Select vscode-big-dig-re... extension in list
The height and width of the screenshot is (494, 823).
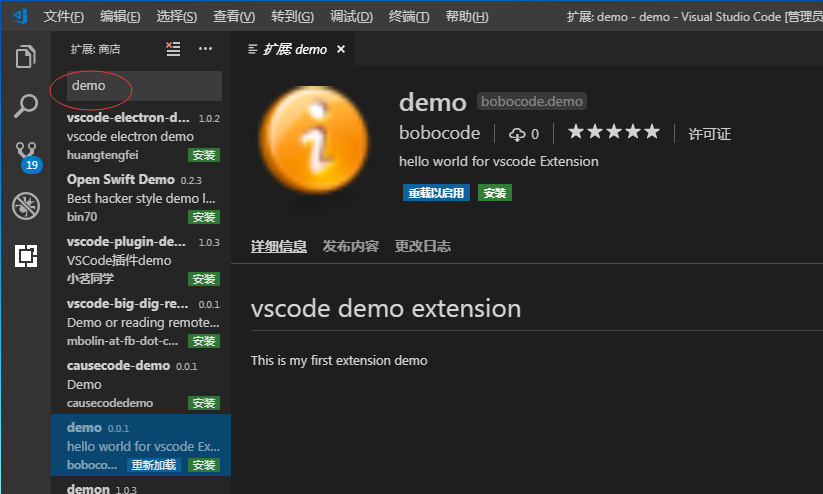[x=141, y=321]
